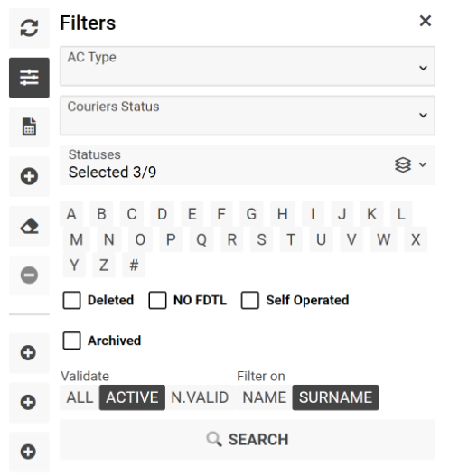Switch filter to NAME
The image size is (468, 476).
264,397
